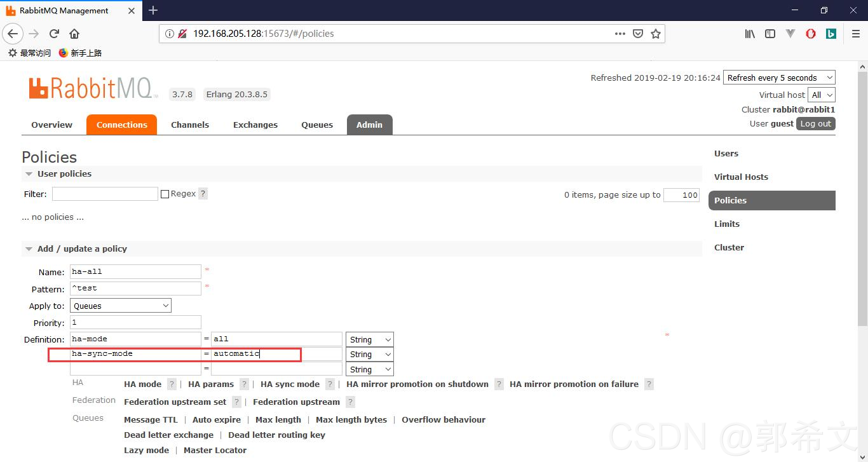The width and height of the screenshot is (868, 462).
Task: Enable the Regex filter checkbox
Action: pos(165,194)
